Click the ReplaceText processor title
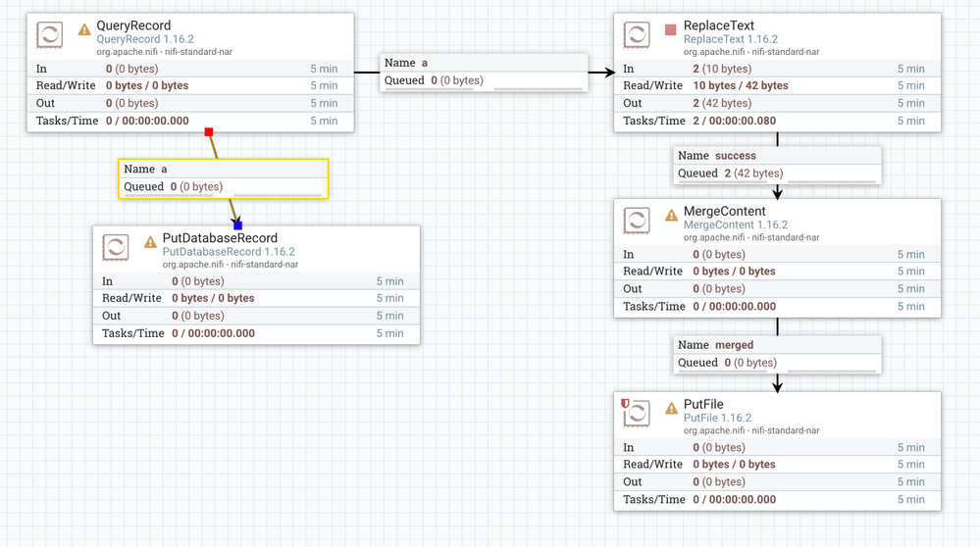The width and height of the screenshot is (980, 547). pos(719,25)
